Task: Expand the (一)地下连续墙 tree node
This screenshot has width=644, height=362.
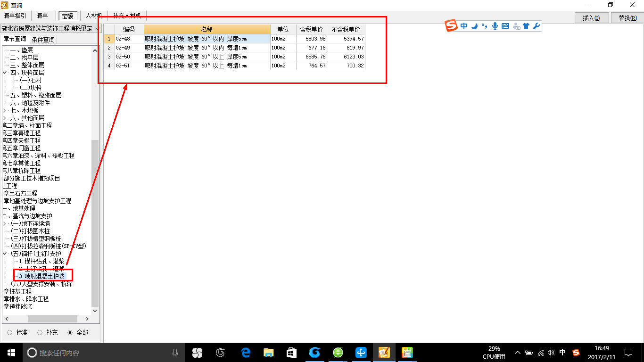Action: 5,223
